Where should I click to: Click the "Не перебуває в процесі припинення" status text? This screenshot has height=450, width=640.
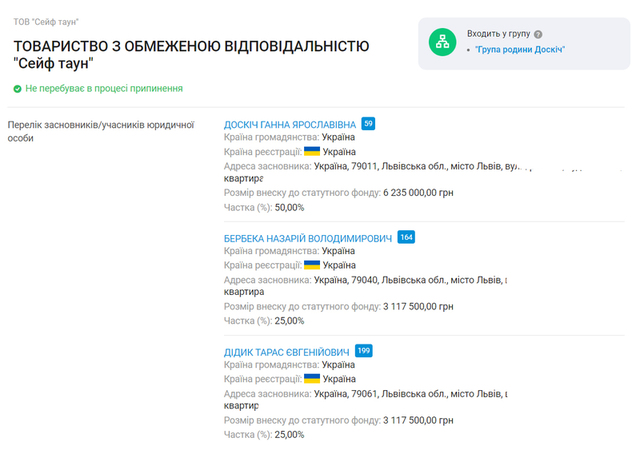pyautogui.click(x=104, y=88)
